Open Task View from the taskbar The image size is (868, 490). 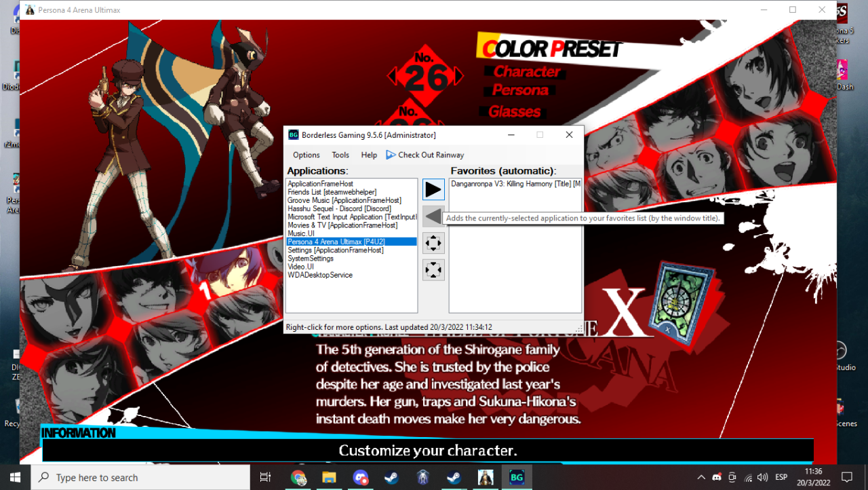coord(266,478)
